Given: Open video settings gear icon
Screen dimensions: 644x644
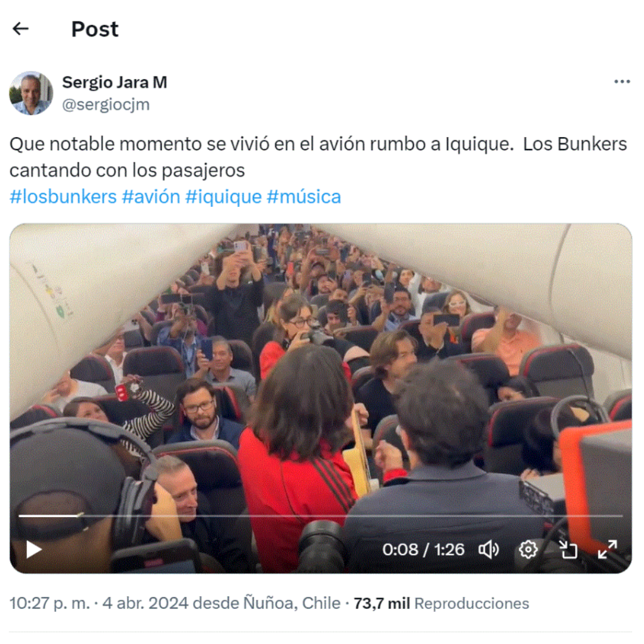Looking at the screenshot, I should click(528, 549).
